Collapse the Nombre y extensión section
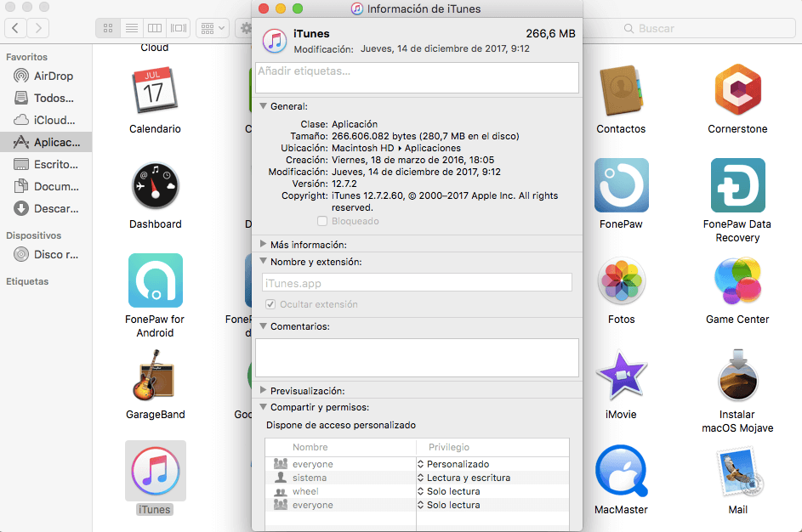This screenshot has height=532, width=802. click(x=263, y=261)
